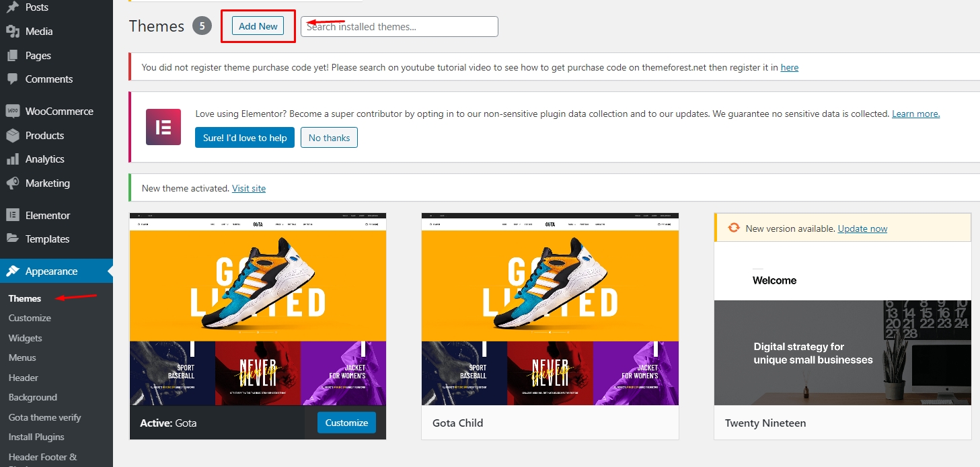Open Widgets submenu item
The height and width of the screenshot is (467, 980).
[26, 338]
